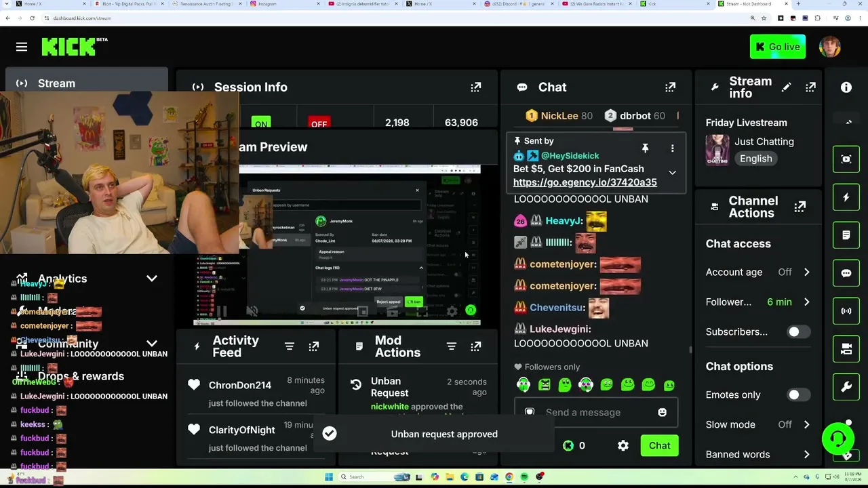Pop out the Activity Feed panel
This screenshot has width=868, height=488.
[314, 346]
